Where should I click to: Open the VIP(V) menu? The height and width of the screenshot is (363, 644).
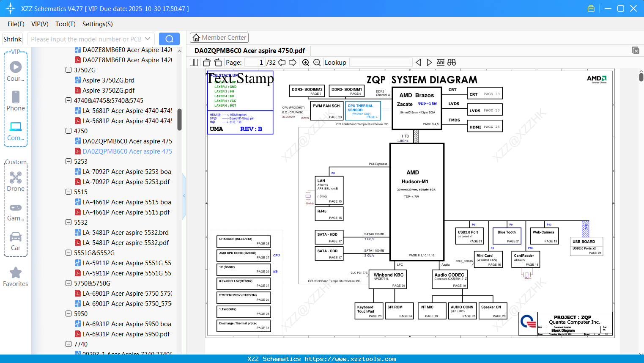point(40,24)
